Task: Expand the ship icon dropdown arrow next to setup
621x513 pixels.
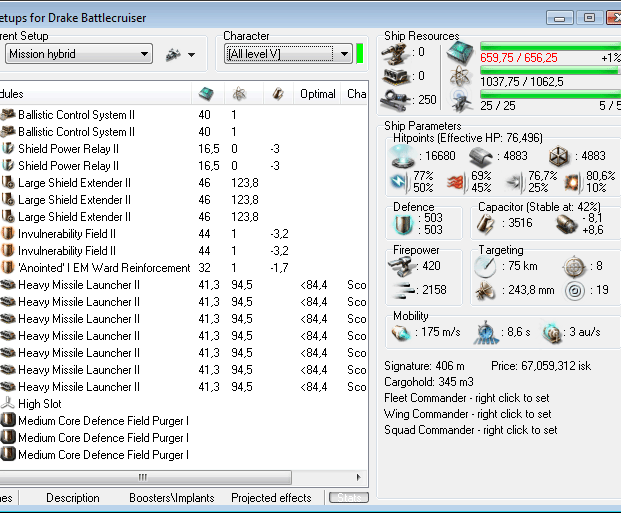Action: pos(191,55)
